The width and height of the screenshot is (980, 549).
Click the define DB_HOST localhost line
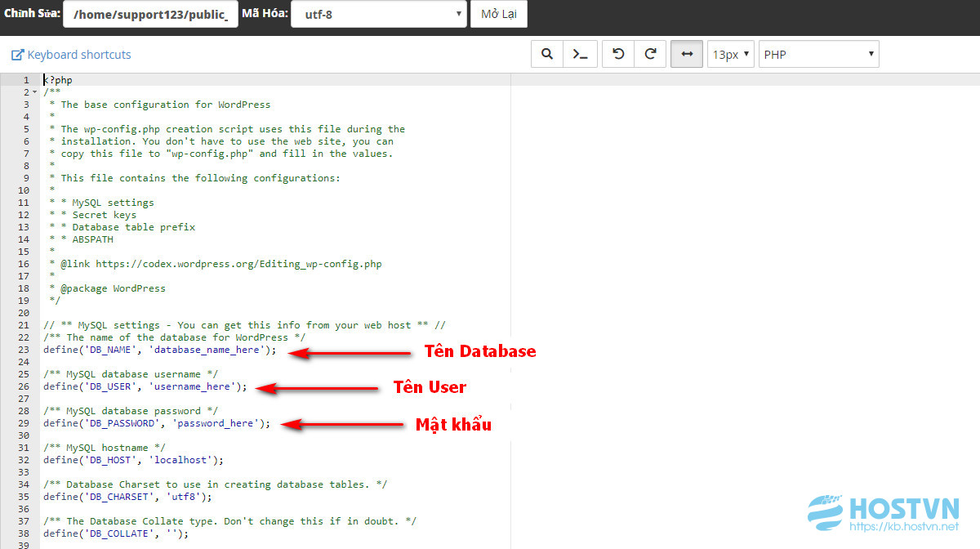133,460
